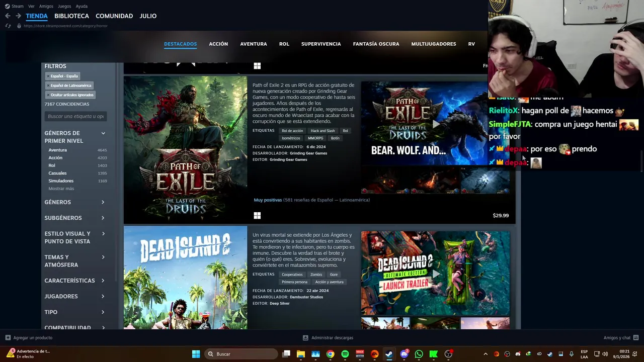Viewport: 644px width, 362px height.
Task: Open the weather warning widget on taskbar
Action: point(28,354)
